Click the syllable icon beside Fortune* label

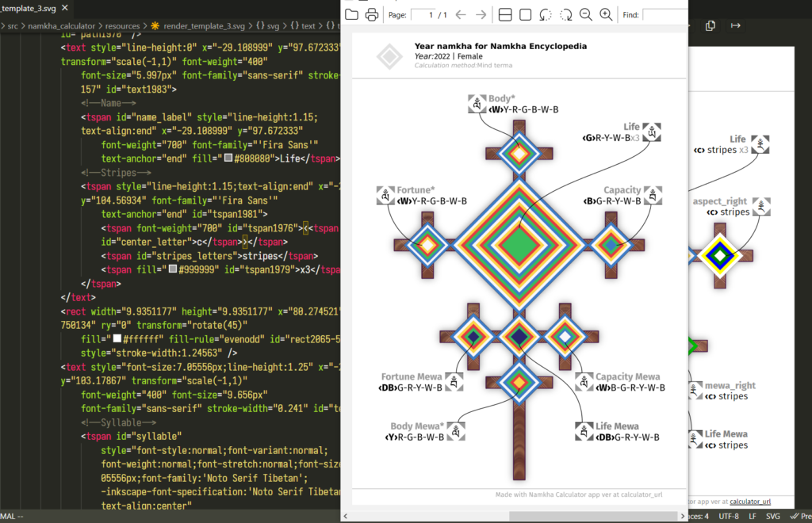pos(385,196)
